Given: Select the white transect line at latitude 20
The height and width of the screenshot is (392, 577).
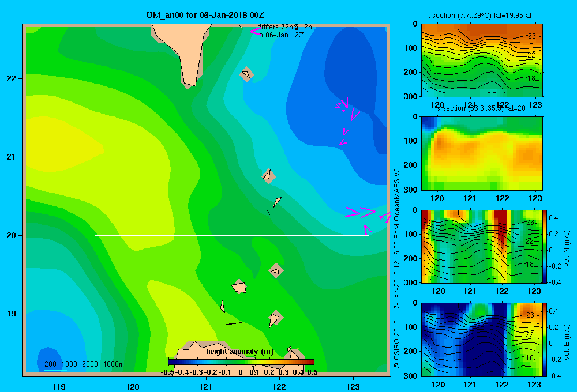Looking at the screenshot, I should [x=232, y=235].
